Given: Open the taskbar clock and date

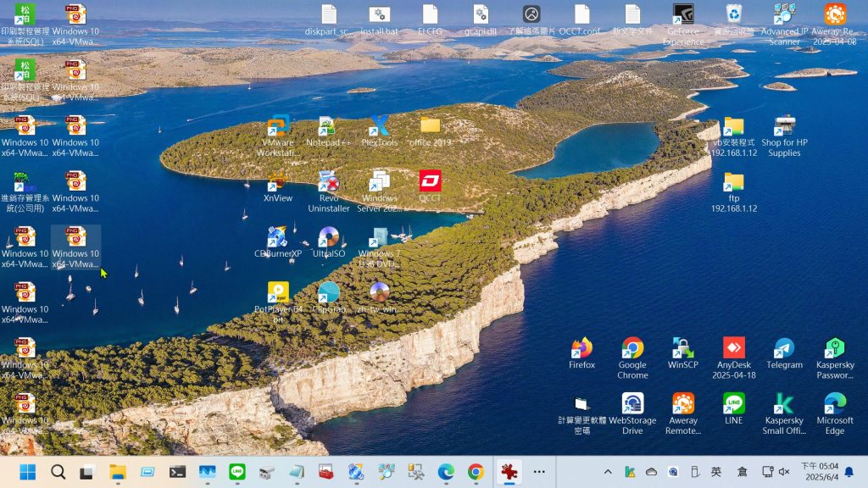Looking at the screenshot, I should 819,472.
